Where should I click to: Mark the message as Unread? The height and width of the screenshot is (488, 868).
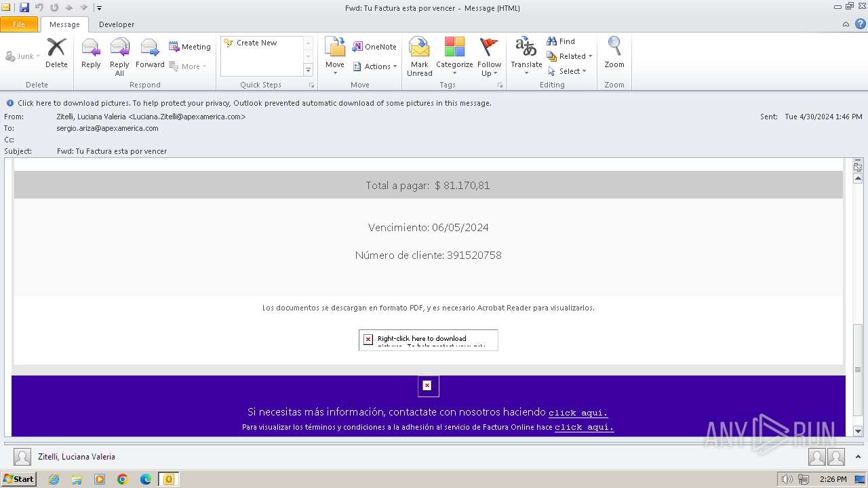[419, 57]
